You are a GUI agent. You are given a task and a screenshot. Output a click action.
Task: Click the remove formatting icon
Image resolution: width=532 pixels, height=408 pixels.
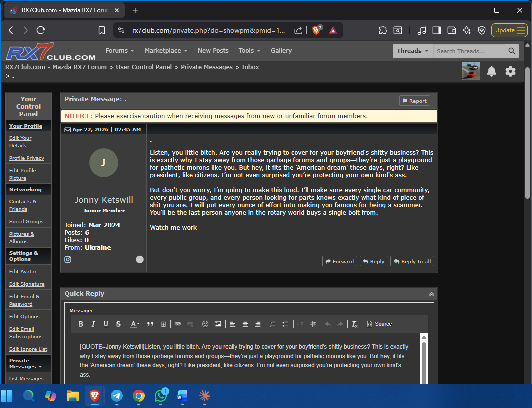point(354,324)
